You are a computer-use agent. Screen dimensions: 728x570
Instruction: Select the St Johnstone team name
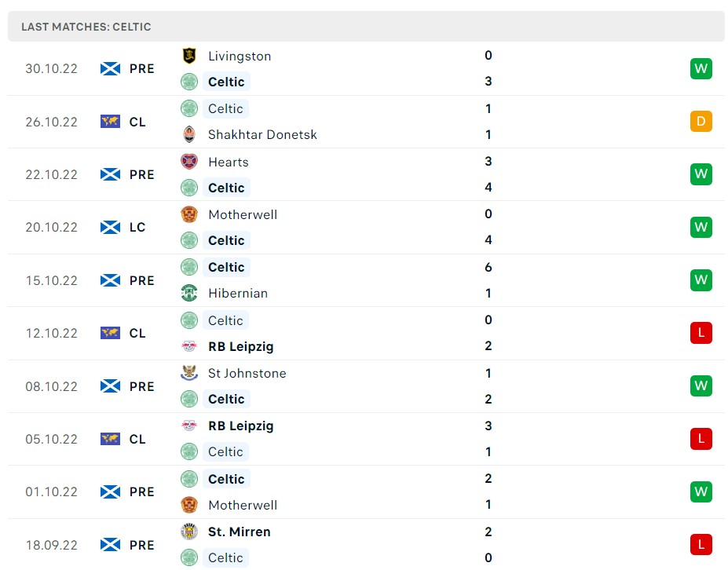(x=247, y=373)
